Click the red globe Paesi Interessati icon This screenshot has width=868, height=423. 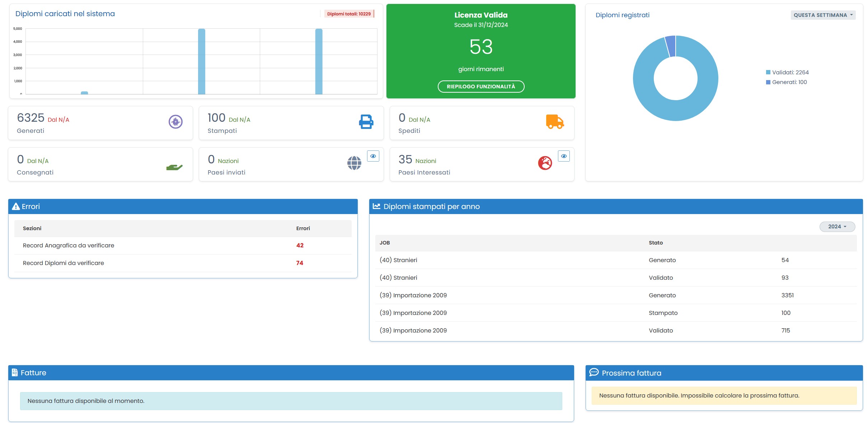point(545,163)
